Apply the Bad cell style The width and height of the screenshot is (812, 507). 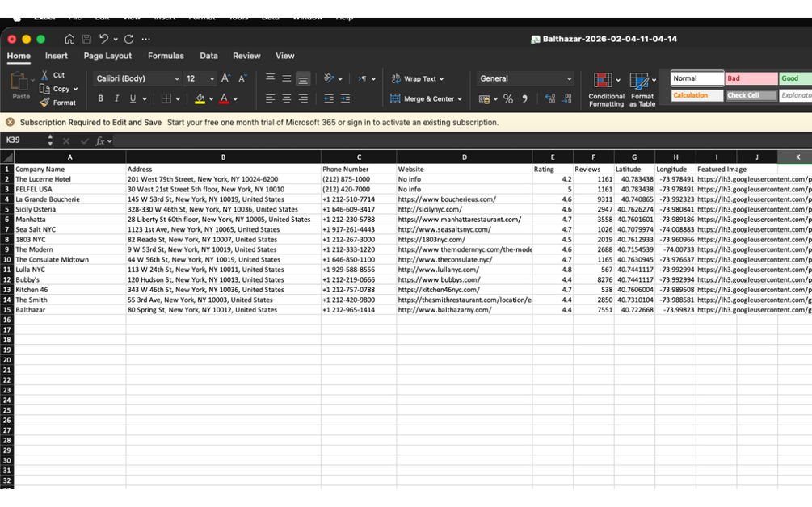point(751,78)
